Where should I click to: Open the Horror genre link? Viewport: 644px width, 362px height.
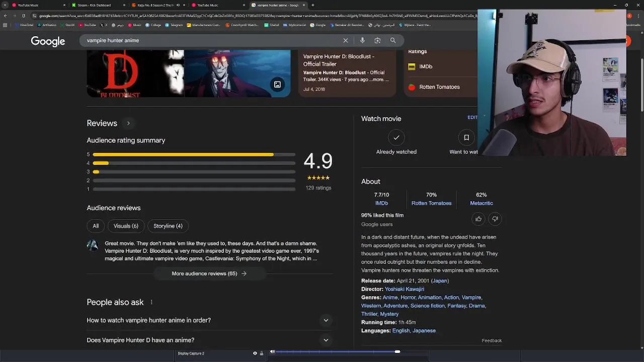coord(408,297)
